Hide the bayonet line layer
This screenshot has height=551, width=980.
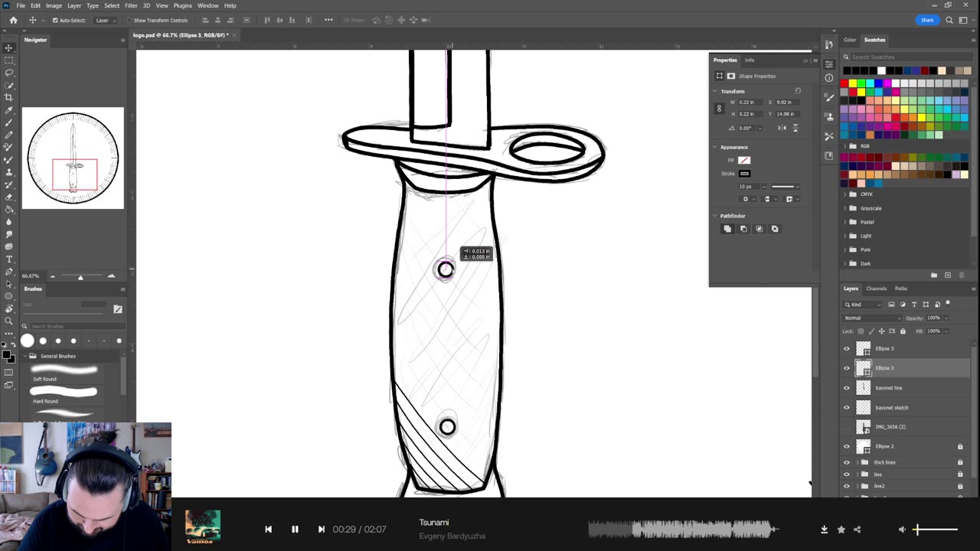coord(847,388)
